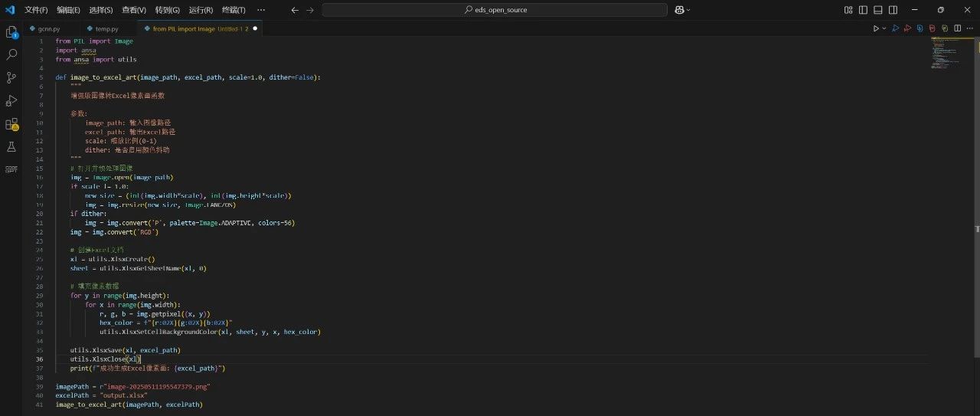Click 'for y in range(img.height):' line

pos(120,295)
